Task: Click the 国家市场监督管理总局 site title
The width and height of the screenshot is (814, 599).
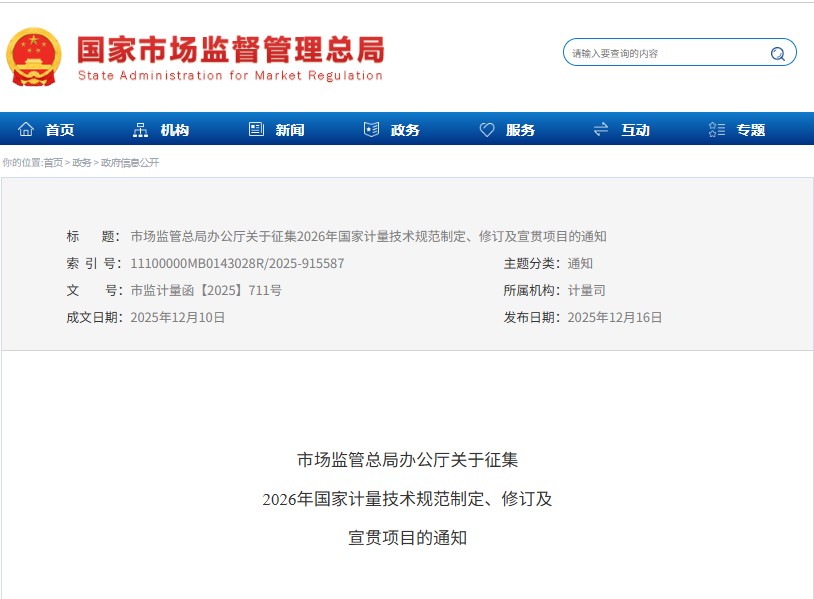Action: pos(230,50)
